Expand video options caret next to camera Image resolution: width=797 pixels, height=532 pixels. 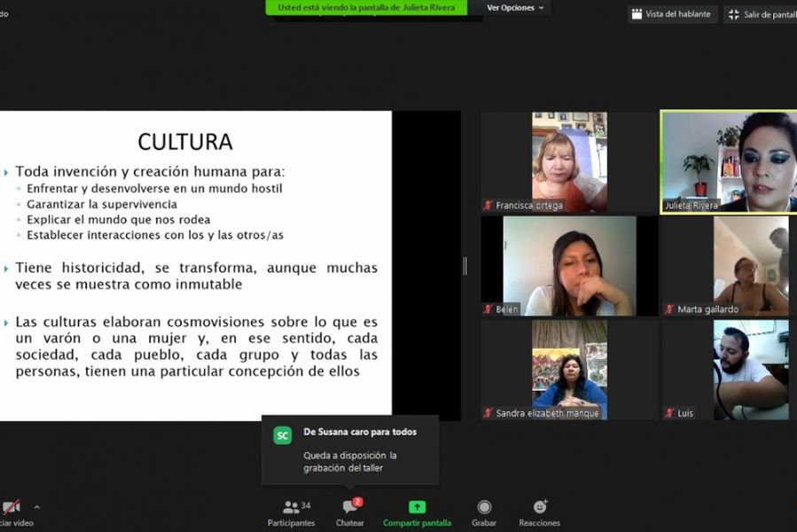click(x=36, y=507)
